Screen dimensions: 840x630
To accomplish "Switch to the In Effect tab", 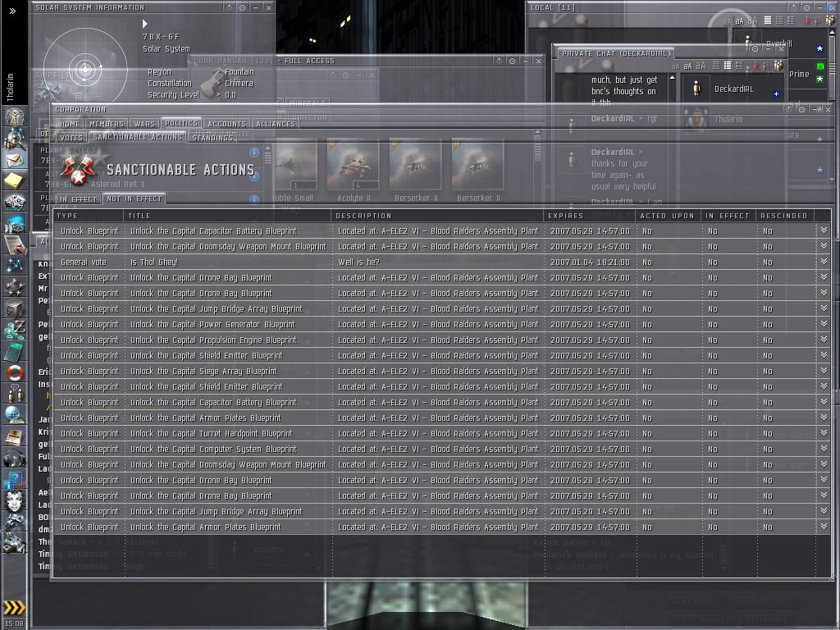I will click(x=78, y=199).
